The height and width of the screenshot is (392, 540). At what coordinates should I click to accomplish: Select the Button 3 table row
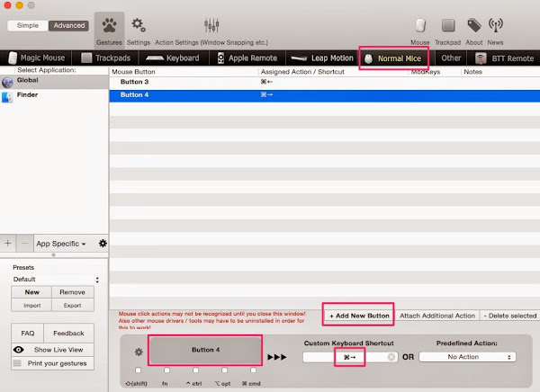tap(324, 82)
